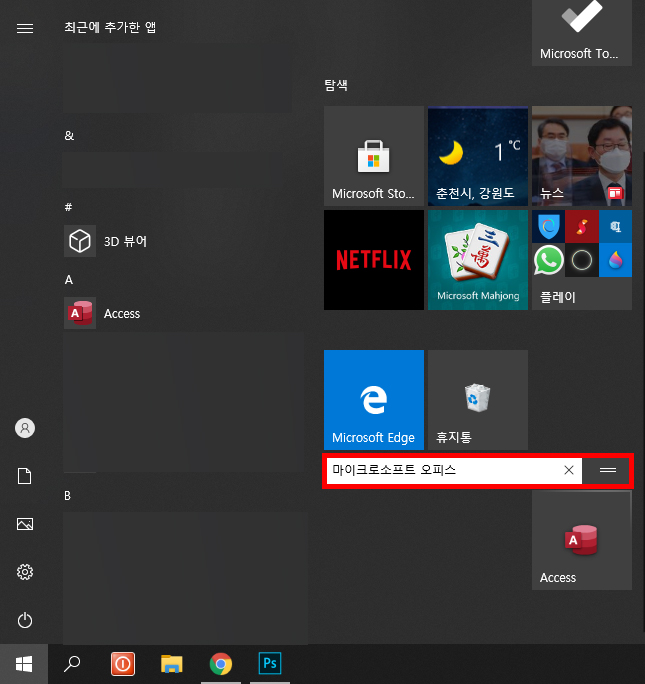645x684 pixels.
Task: Open the Documents folder icon in sidebar
Action: [x=25, y=476]
